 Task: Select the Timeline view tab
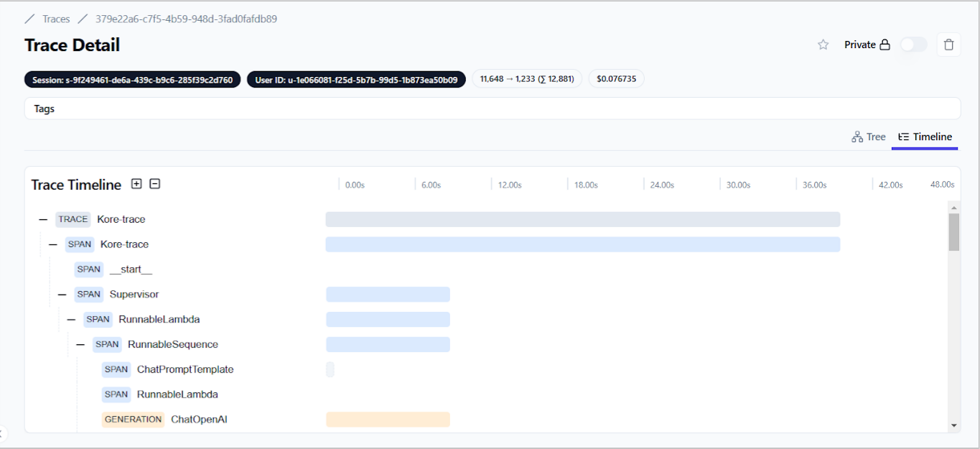(925, 136)
